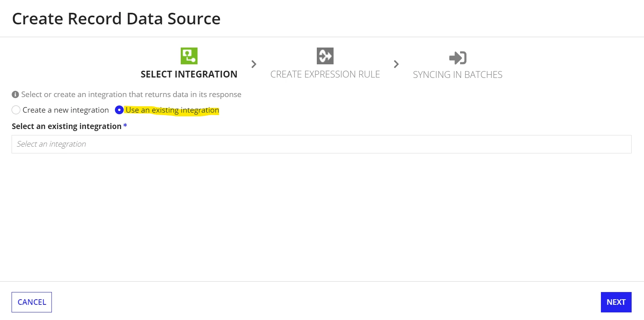Click the chevron after Create Expression Rule

(396, 64)
